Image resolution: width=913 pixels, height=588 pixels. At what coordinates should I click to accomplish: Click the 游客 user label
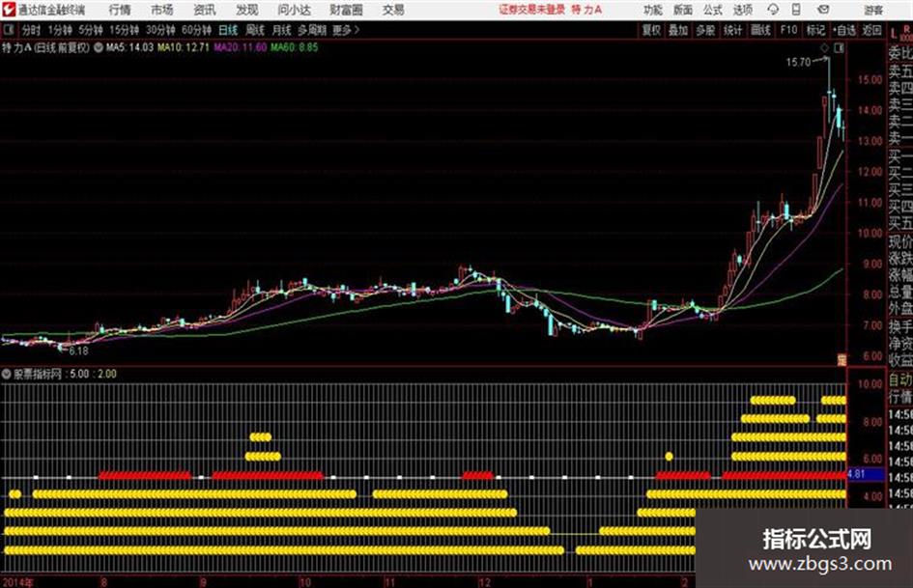[872, 10]
